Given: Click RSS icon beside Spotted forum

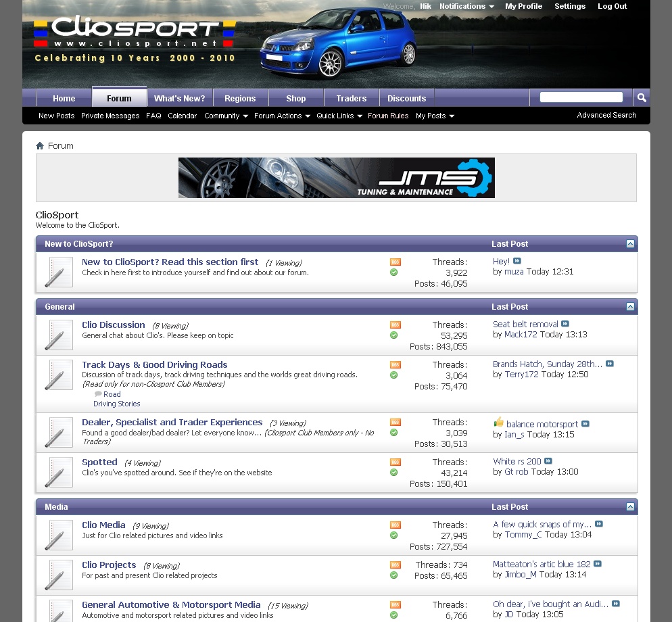Looking at the screenshot, I should pyautogui.click(x=395, y=462).
